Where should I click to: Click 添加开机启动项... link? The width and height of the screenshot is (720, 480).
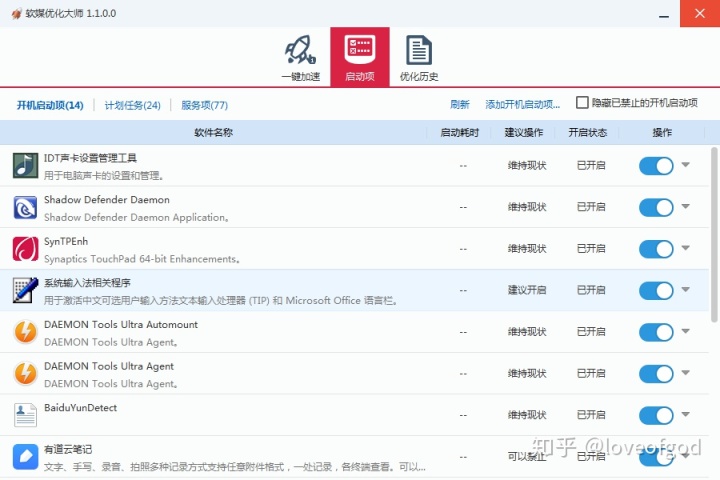click(523, 104)
